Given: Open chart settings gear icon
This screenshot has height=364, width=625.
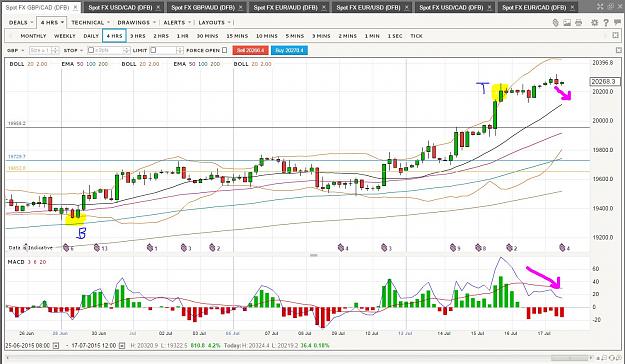Looking at the screenshot, I should (594, 23).
